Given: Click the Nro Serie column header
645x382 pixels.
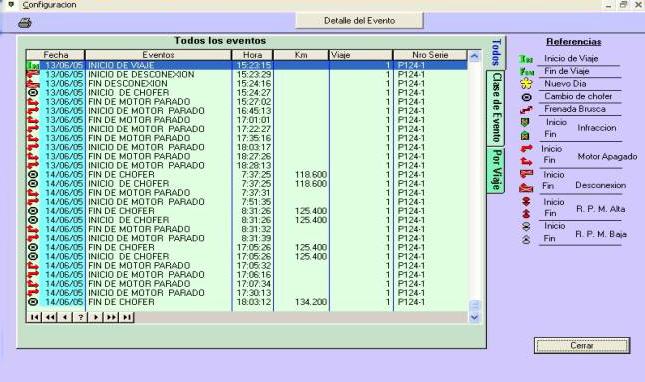Looking at the screenshot, I should 430,55.
